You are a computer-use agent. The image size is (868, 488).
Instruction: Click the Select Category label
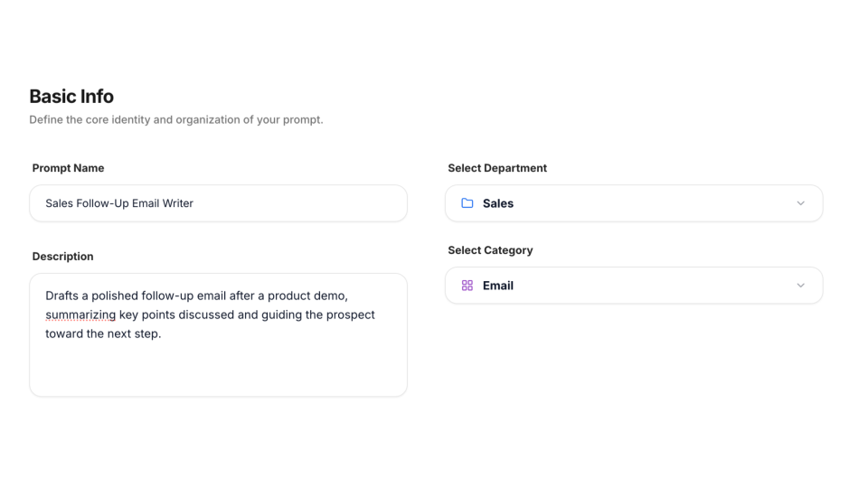[490, 250]
